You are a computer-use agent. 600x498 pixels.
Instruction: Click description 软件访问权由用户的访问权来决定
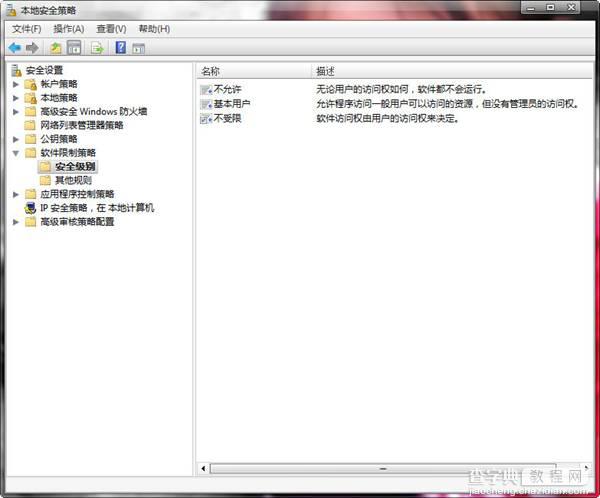tap(387, 119)
